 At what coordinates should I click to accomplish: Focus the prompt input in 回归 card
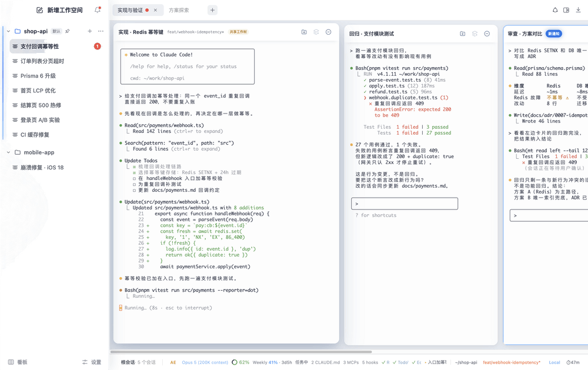coord(405,204)
